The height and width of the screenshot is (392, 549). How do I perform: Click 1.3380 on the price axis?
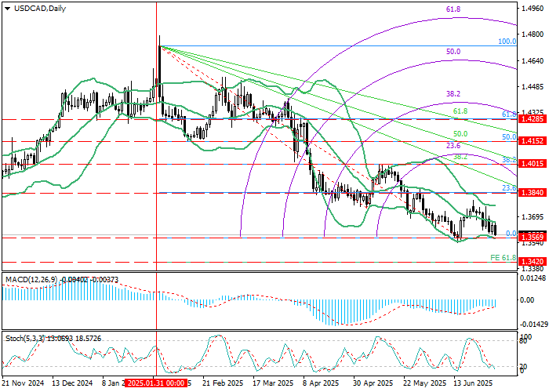(x=533, y=269)
